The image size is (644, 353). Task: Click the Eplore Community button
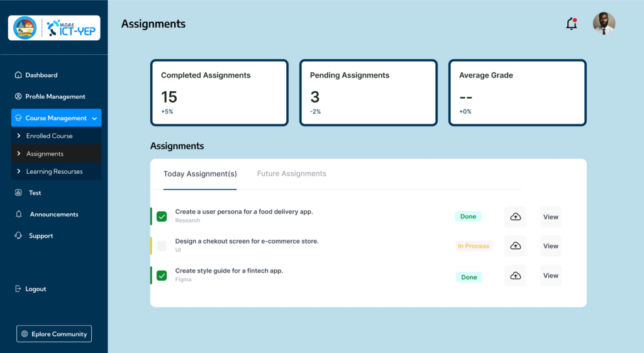(x=54, y=334)
